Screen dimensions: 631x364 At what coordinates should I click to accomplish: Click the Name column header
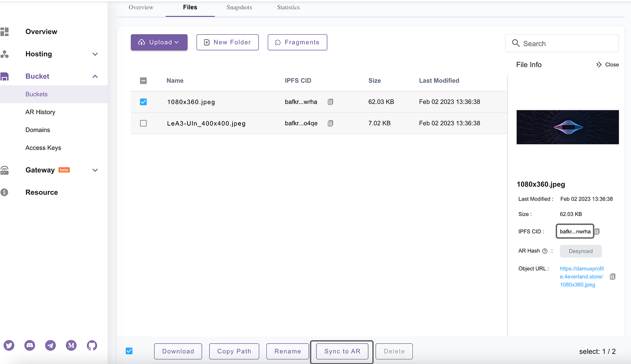tap(175, 81)
